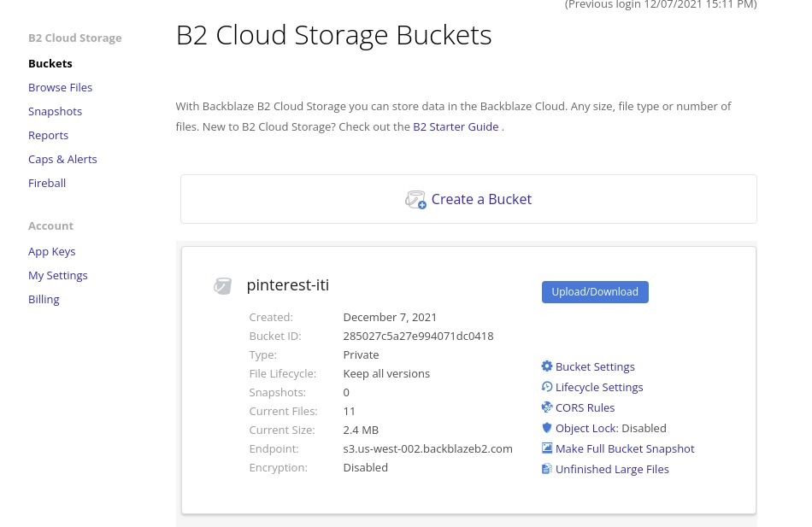
Task: Click the Bucket ID value 285027c5a27e994071dc0418
Action: (419, 336)
